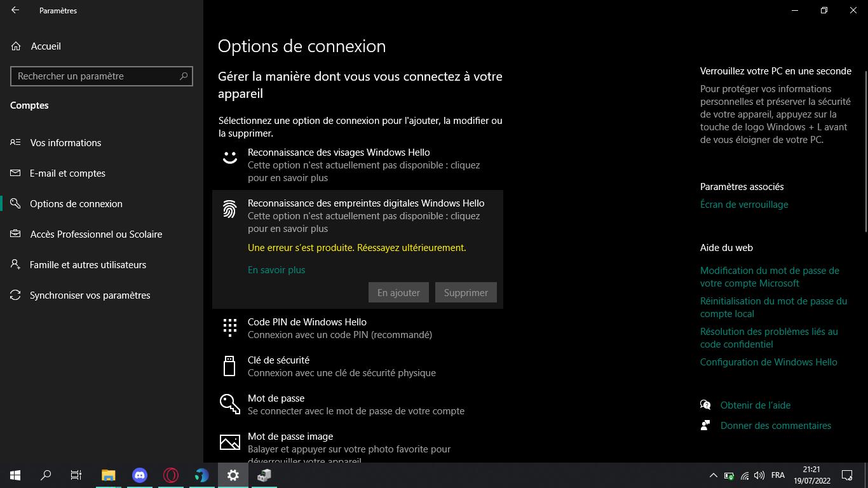This screenshot has height=488, width=868.
Task: Expand the Clé de sécurité option
Action: tap(358, 367)
